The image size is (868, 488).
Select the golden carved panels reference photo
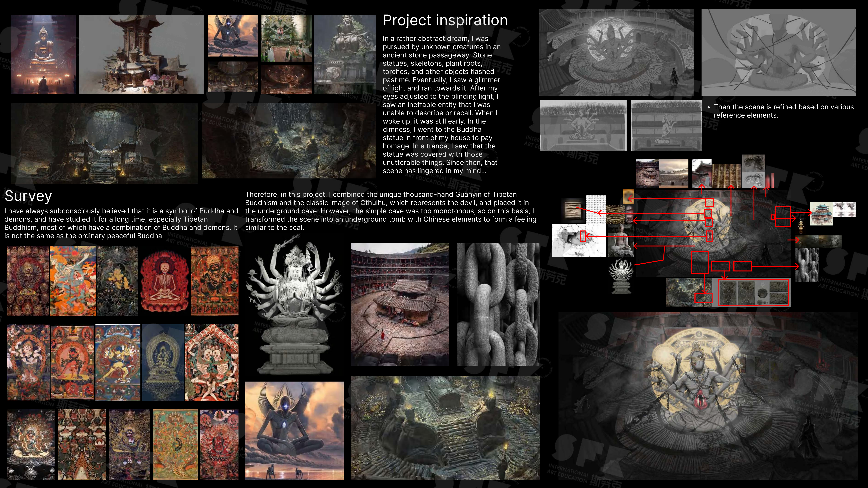tap(727, 176)
